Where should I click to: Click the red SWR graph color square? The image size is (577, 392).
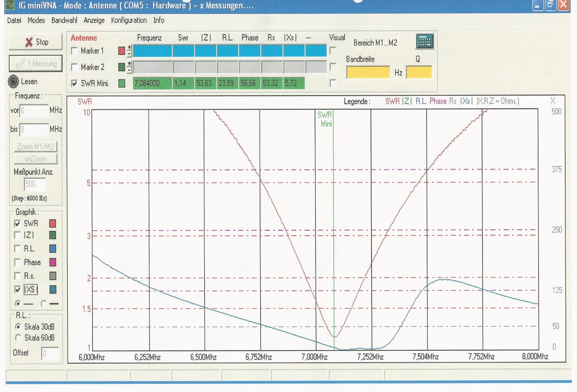click(x=53, y=224)
